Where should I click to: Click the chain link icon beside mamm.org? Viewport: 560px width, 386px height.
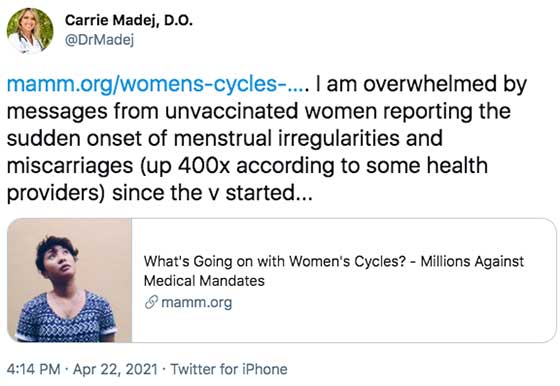coord(151,302)
